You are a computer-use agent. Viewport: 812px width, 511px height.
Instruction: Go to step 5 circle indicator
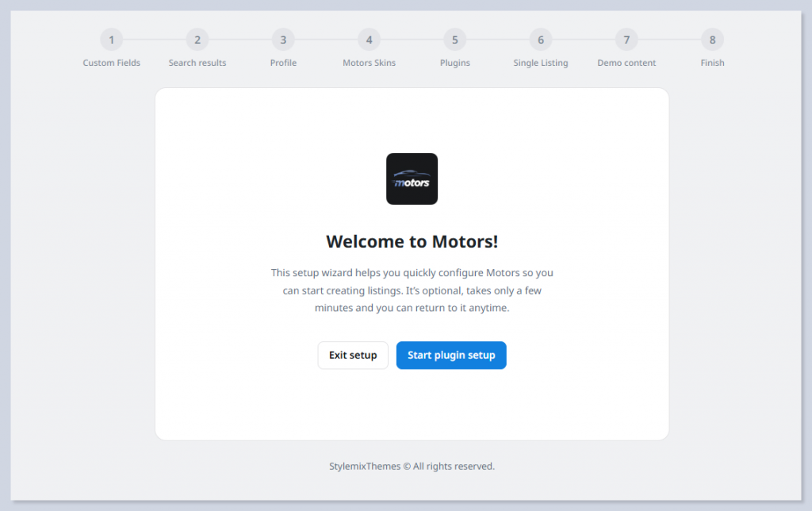point(454,40)
